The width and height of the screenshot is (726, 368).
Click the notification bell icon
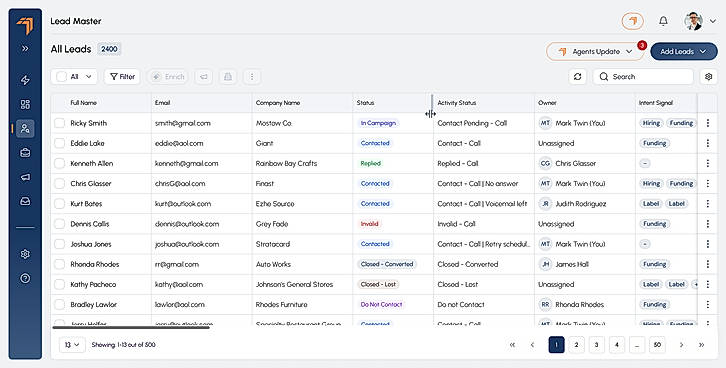[663, 21]
